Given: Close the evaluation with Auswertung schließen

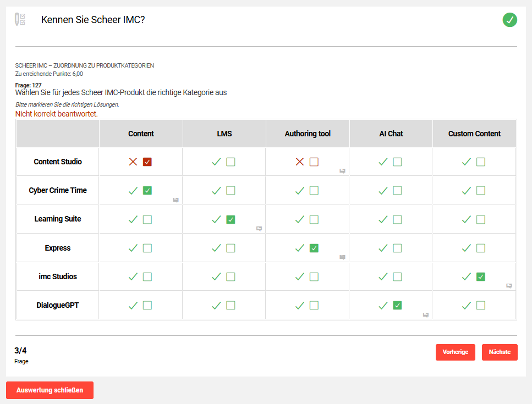Looking at the screenshot, I should pos(50,390).
